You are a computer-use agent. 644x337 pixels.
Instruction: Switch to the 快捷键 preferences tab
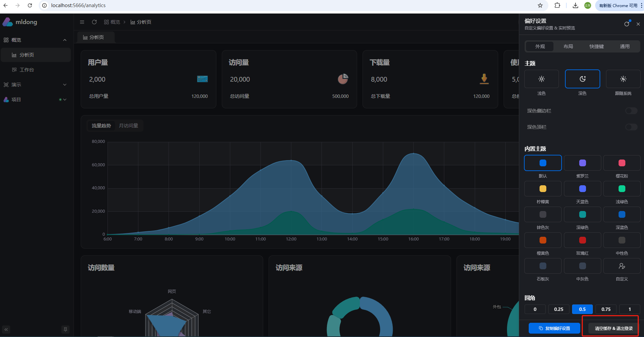point(597,46)
